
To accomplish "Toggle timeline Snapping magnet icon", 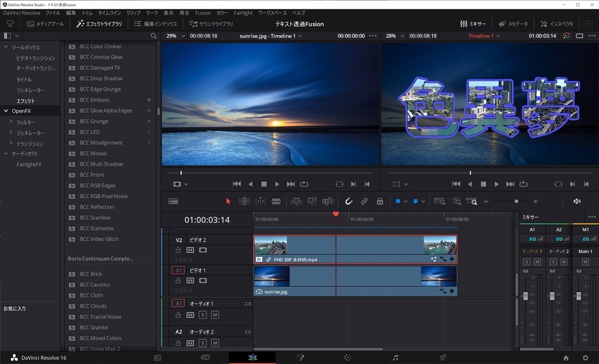I will pos(349,201).
